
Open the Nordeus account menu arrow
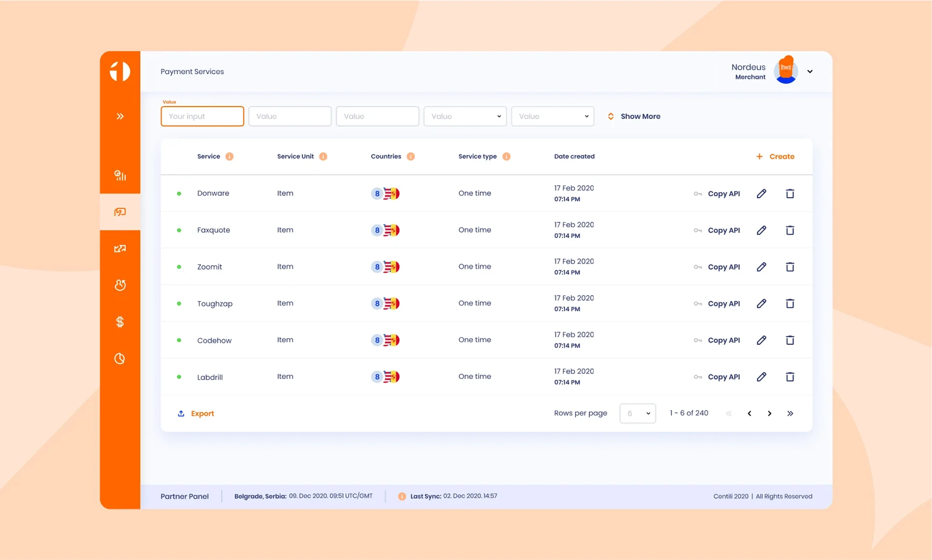point(810,72)
